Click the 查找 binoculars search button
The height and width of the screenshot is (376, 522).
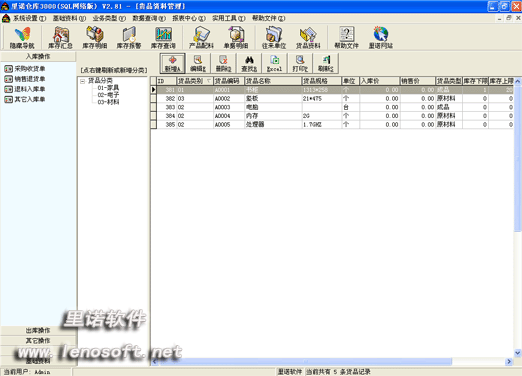click(249, 63)
